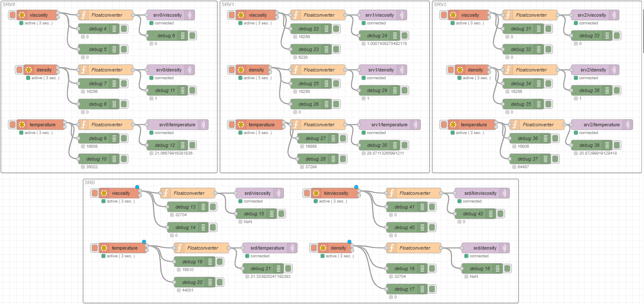This screenshot has height=304, width=644.
Task: Click the debug 20 list icon
Action: [210, 282]
